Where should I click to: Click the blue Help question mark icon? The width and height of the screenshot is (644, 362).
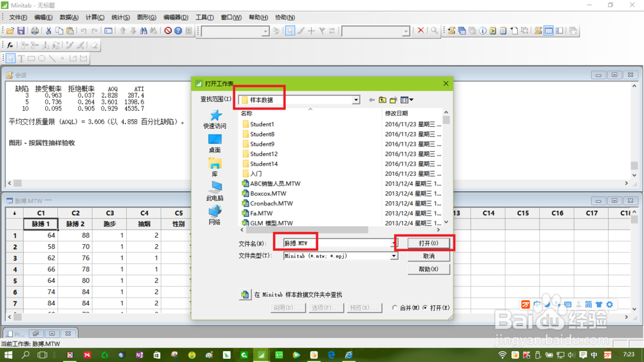coord(178,31)
